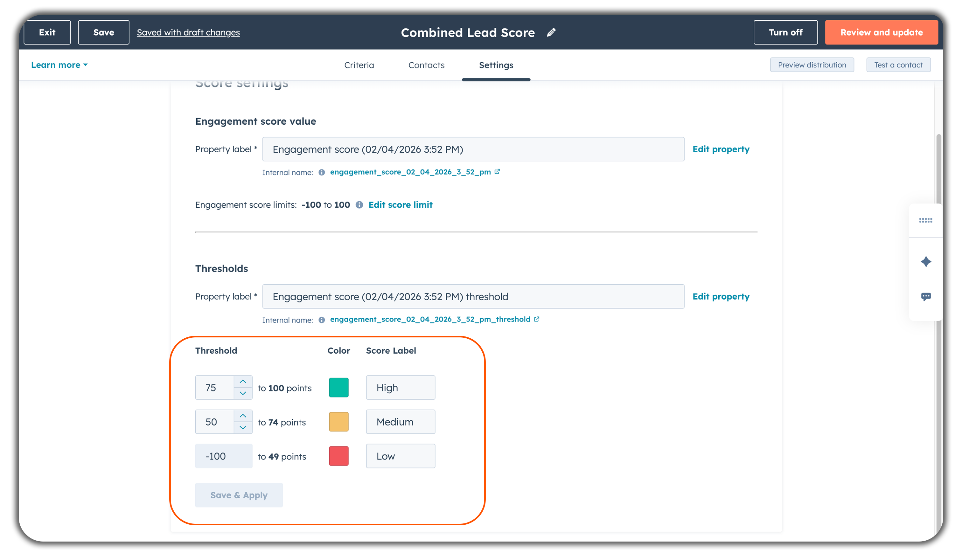The image size is (962, 560).
Task: Open external link icon for engagement_score_02_04_2026_3_52_pm
Action: (497, 172)
